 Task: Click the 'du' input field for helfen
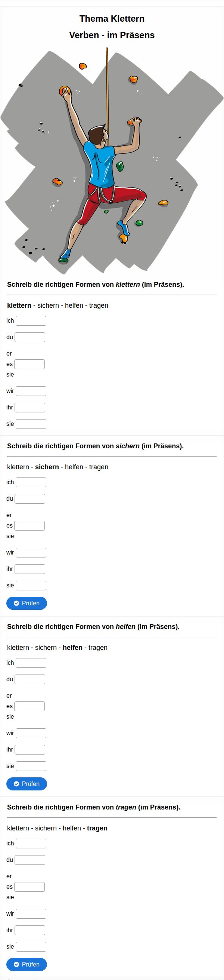pyautogui.click(x=29, y=679)
